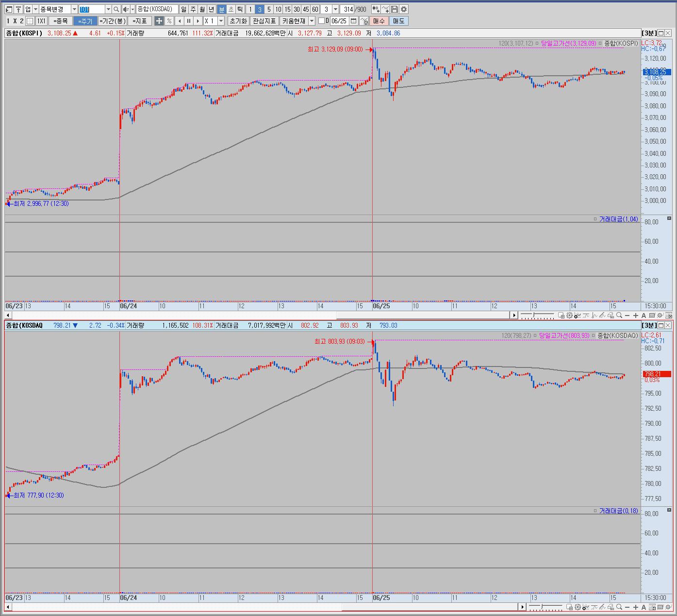The image size is (677, 616).
Task: Zoom out upper chart with minus icon
Action: coord(627,316)
